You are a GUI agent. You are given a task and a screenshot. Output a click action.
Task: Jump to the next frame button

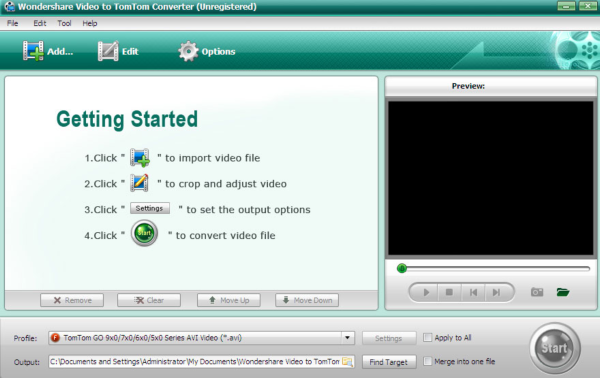(x=496, y=292)
